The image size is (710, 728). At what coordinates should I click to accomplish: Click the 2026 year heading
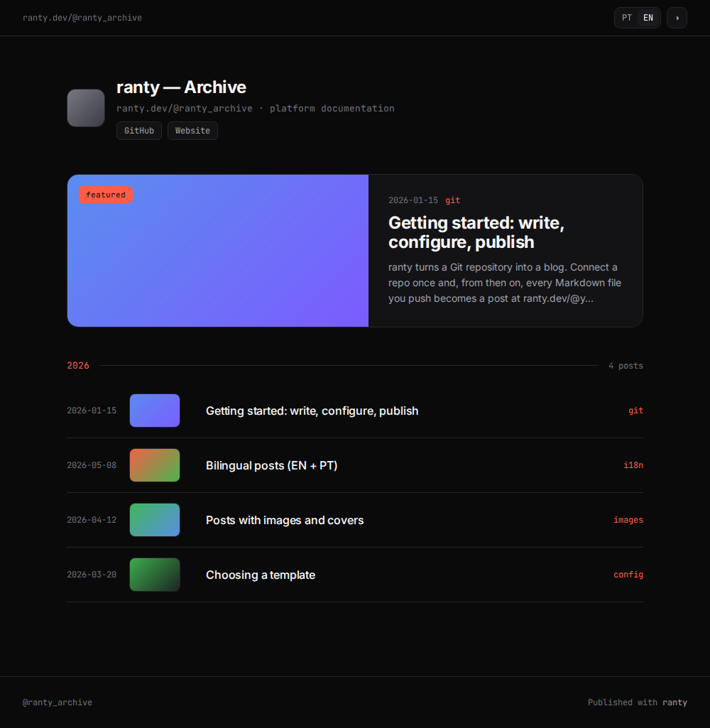(78, 365)
